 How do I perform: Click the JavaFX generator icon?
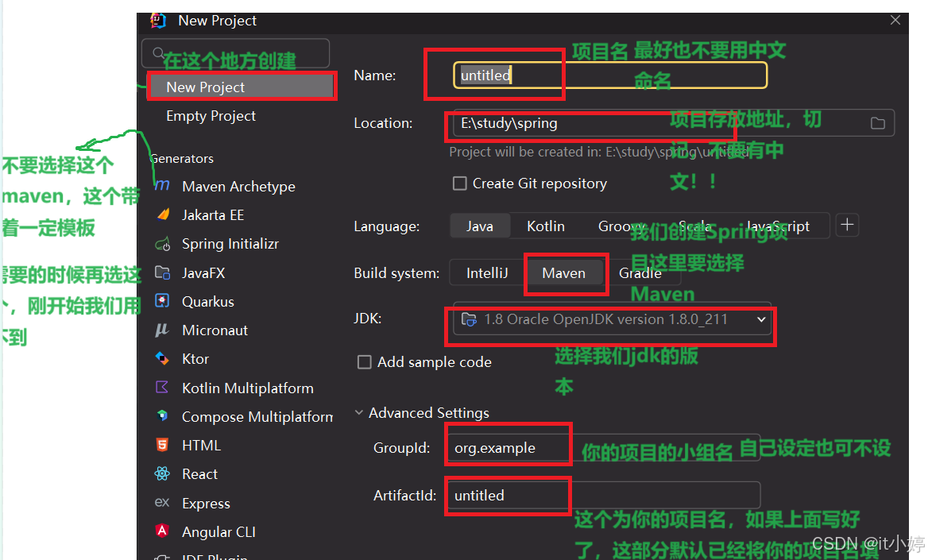162,272
